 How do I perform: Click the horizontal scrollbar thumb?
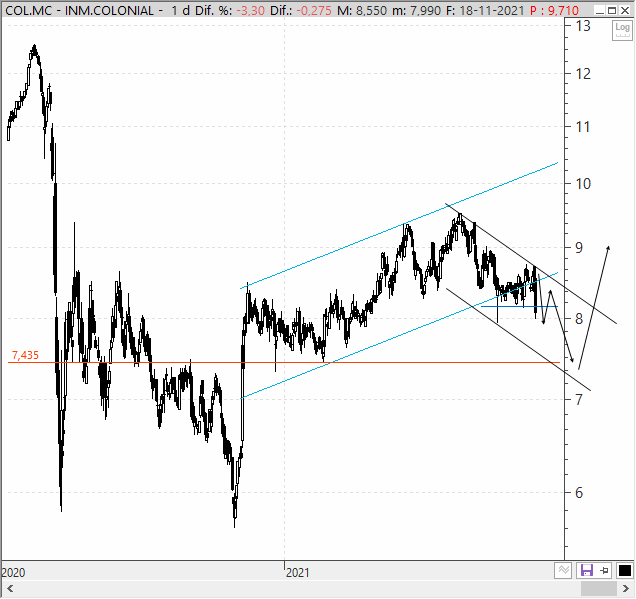[599, 588]
